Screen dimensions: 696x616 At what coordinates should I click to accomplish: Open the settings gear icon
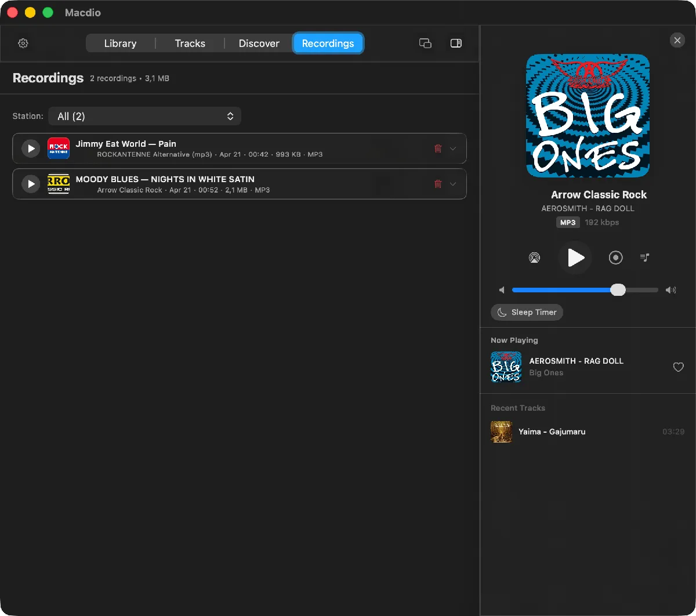coord(23,44)
